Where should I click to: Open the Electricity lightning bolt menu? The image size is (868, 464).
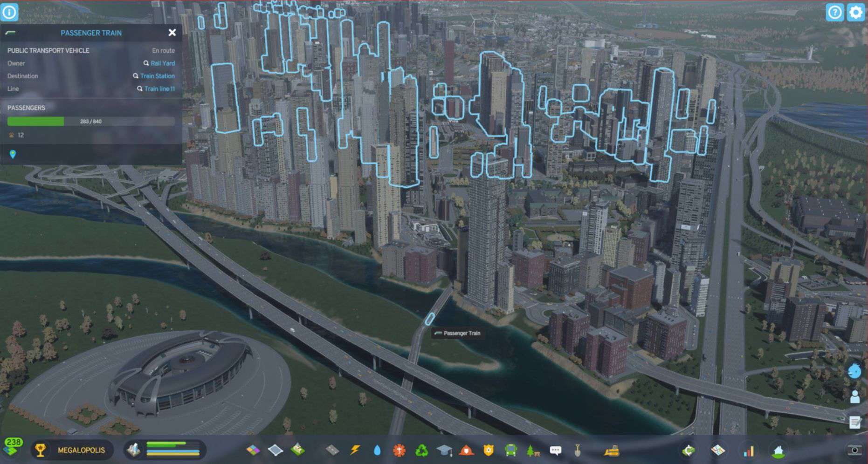pos(355,450)
